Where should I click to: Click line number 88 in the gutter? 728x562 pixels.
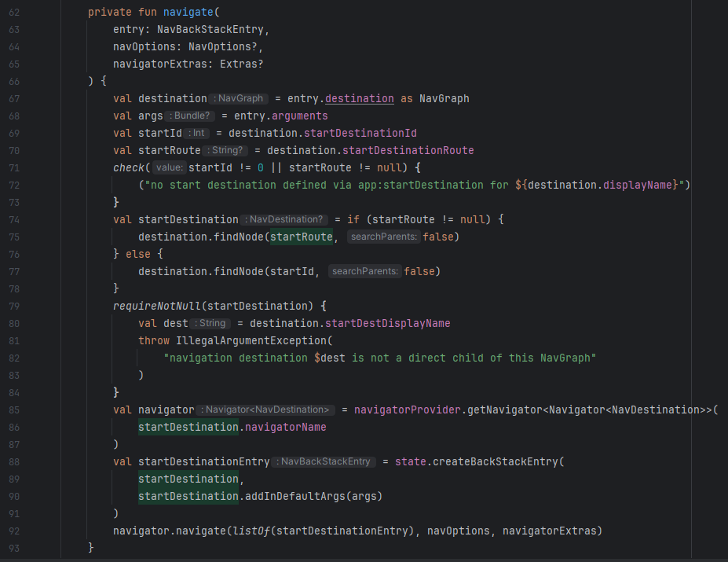tap(14, 461)
